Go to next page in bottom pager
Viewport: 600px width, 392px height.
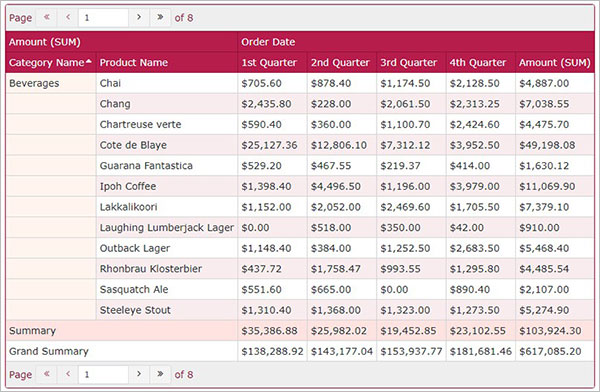click(x=139, y=374)
